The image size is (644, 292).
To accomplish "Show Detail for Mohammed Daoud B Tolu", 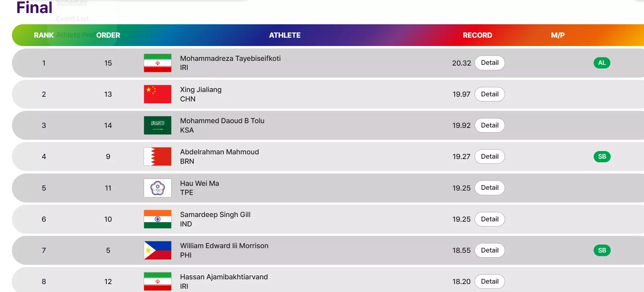I will click(489, 125).
